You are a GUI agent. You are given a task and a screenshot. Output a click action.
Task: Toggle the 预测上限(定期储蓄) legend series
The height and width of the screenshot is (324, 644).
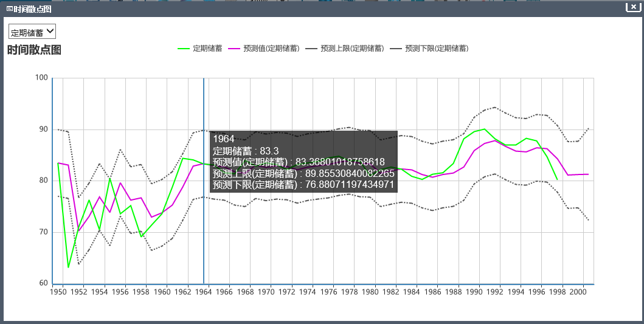tap(345, 49)
